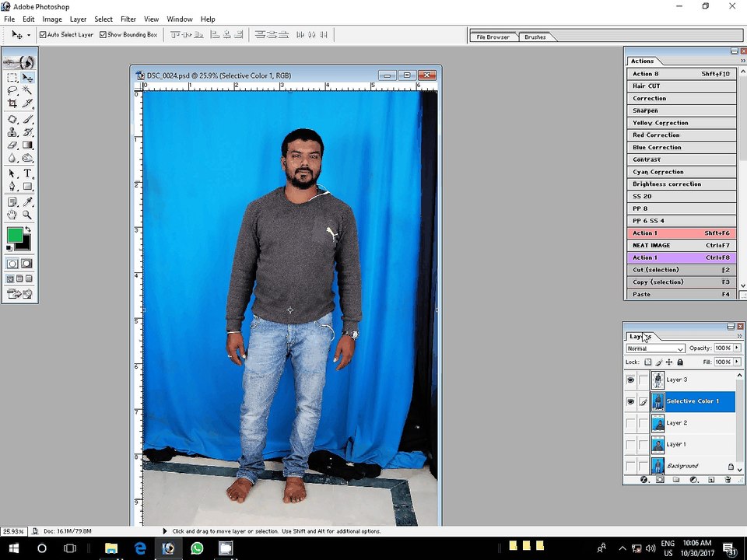The image size is (747, 560).
Task: Toggle Show Bounding Box checkbox
Action: 103,35
